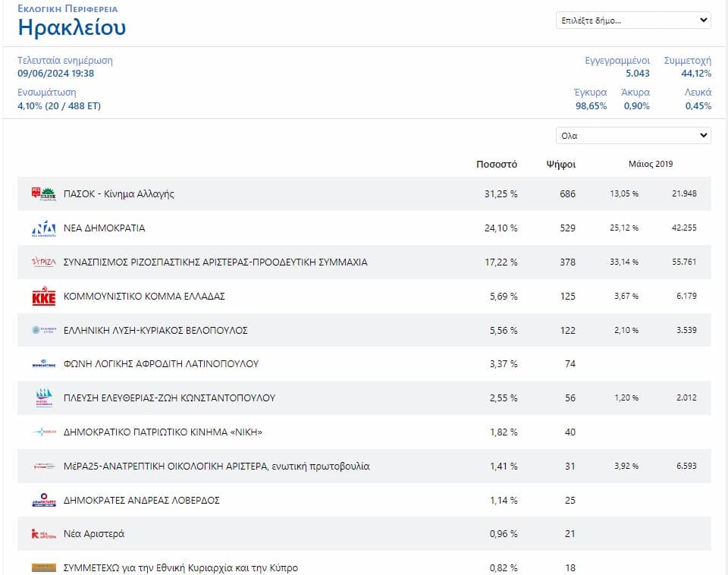Image resolution: width=728 pixels, height=575 pixels.
Task: Click the ΝΙΚΗ party logo
Action: coord(44,432)
